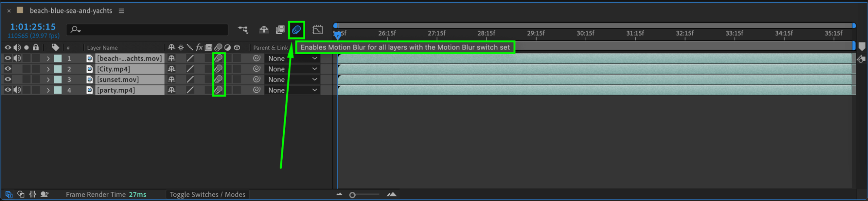Viewport: 868px width, 201px height.
Task: Click Toggle Switches / Modes button
Action: [207, 195]
